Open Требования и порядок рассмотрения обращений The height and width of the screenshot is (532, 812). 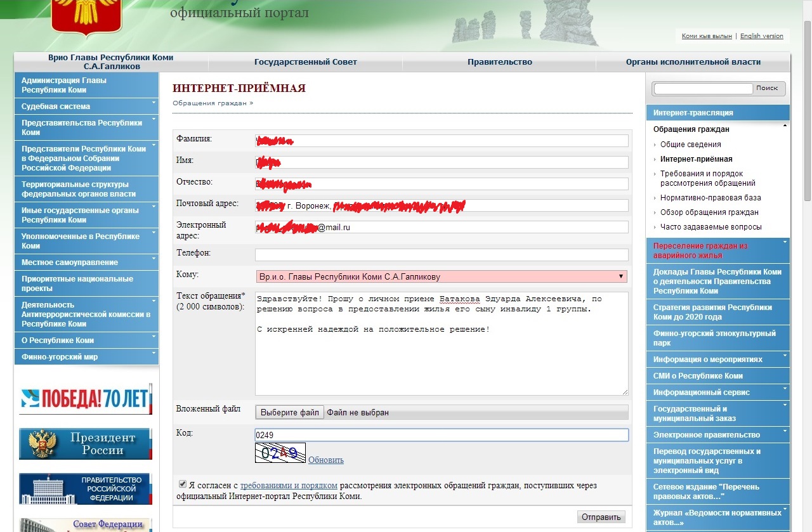[x=708, y=178]
